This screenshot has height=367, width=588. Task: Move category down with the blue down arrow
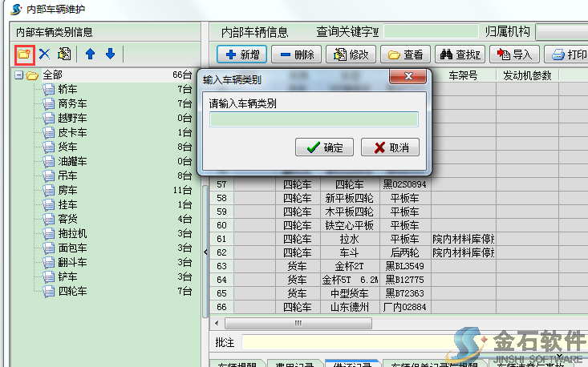110,54
